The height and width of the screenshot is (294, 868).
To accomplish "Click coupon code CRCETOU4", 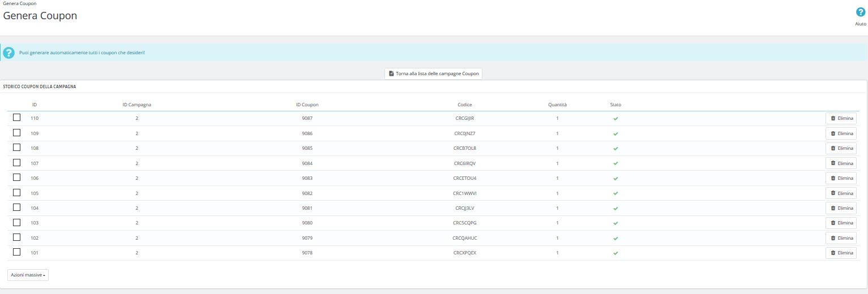I will click(x=465, y=178).
